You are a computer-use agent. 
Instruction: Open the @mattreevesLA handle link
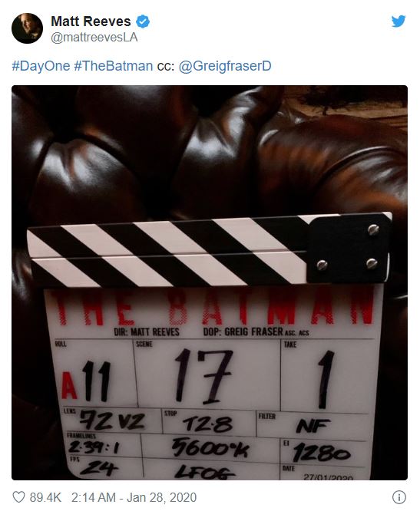tap(94, 37)
